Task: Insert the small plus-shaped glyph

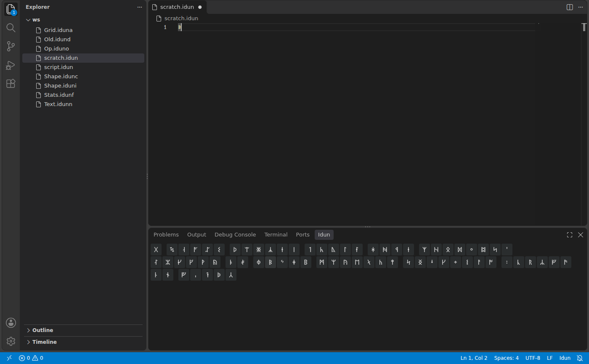Action: pyautogui.click(x=456, y=263)
